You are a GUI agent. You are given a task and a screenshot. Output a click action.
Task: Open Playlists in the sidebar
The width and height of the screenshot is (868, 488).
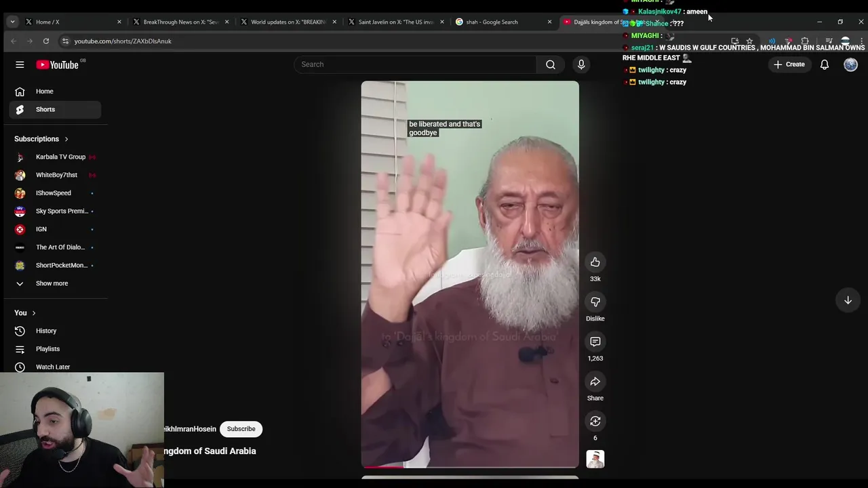click(x=55, y=349)
